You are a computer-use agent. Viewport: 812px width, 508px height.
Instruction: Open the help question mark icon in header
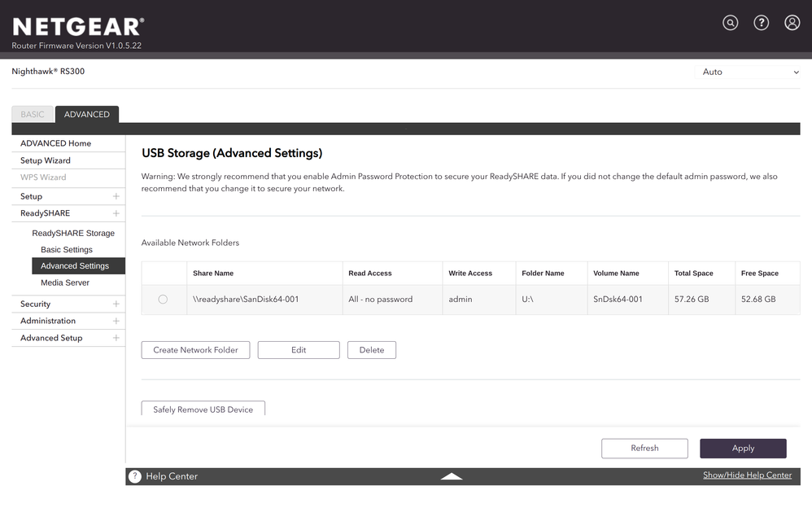click(761, 23)
